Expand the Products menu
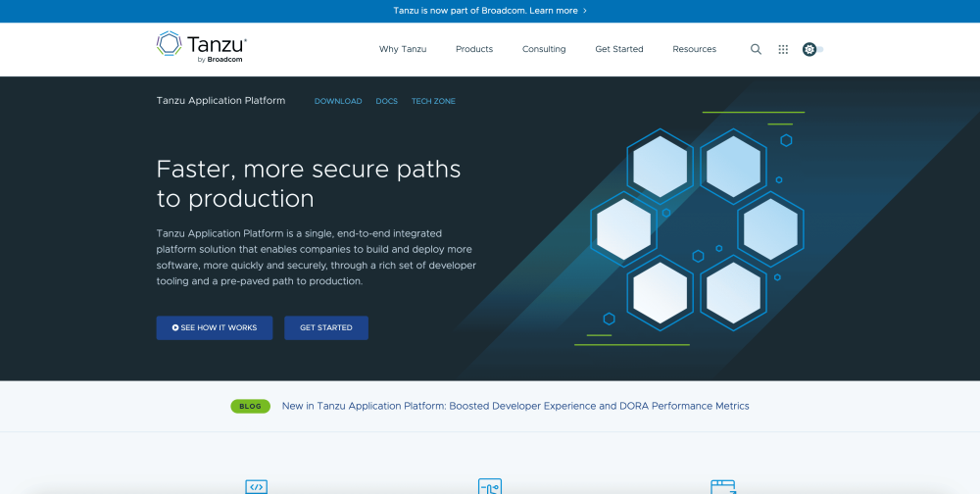The height and width of the screenshot is (494, 980). coord(474,49)
